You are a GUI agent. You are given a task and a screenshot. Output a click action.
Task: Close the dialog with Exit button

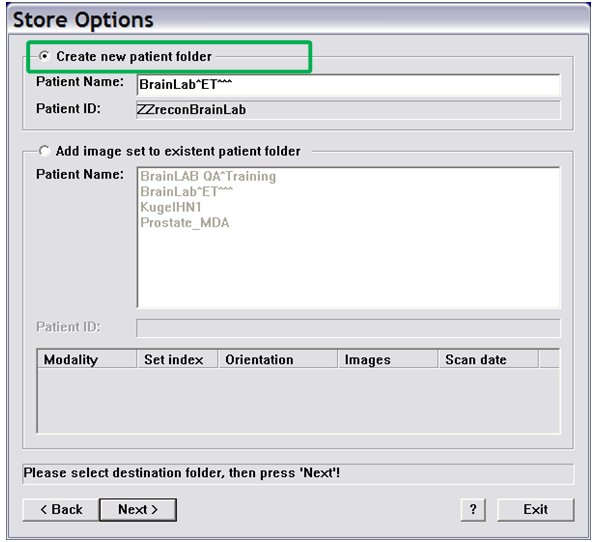(x=536, y=509)
